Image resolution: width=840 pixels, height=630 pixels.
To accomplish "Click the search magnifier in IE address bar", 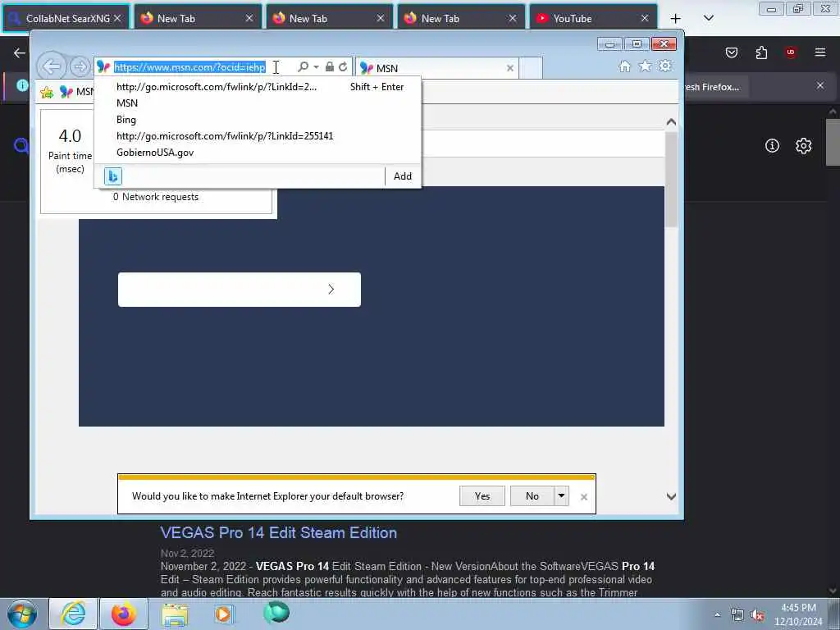I will pyautogui.click(x=304, y=67).
